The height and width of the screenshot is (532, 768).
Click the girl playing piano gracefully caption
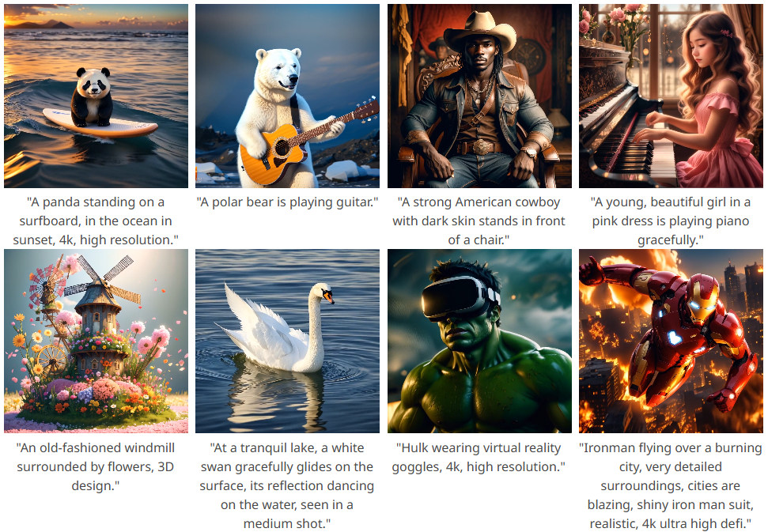[671, 221]
